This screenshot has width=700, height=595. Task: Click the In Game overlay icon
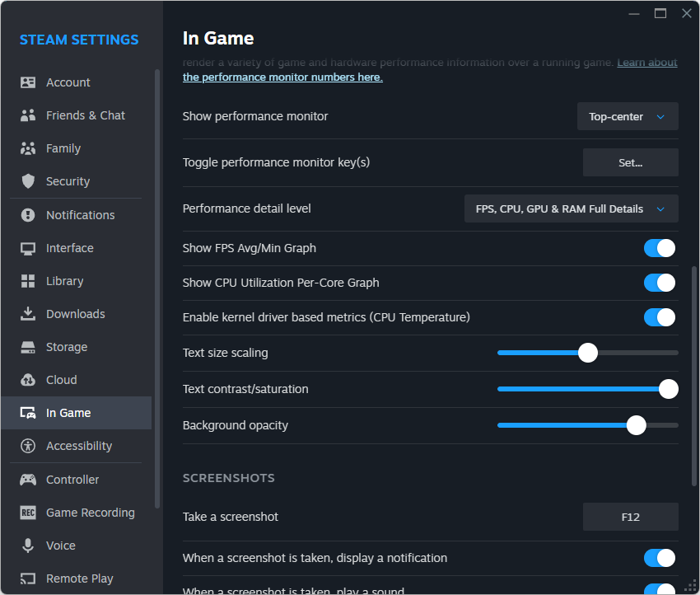(28, 413)
